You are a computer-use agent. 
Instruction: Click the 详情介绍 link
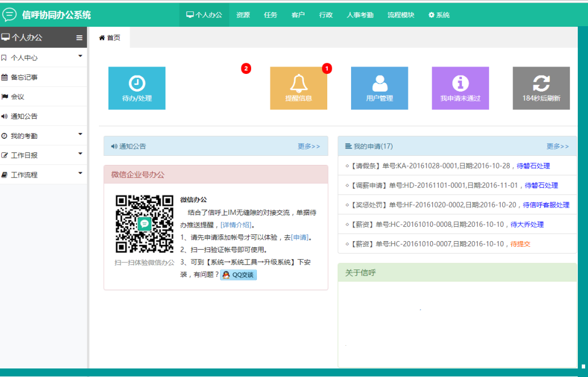click(x=236, y=225)
